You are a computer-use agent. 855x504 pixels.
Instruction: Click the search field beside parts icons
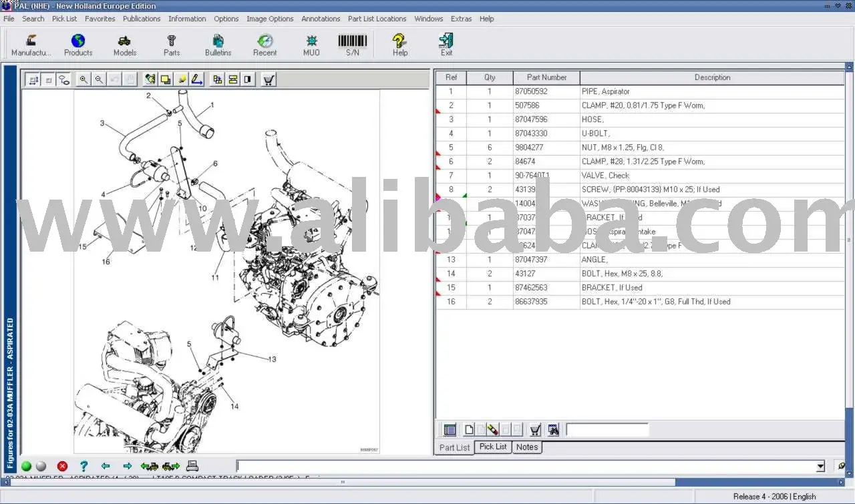point(607,430)
